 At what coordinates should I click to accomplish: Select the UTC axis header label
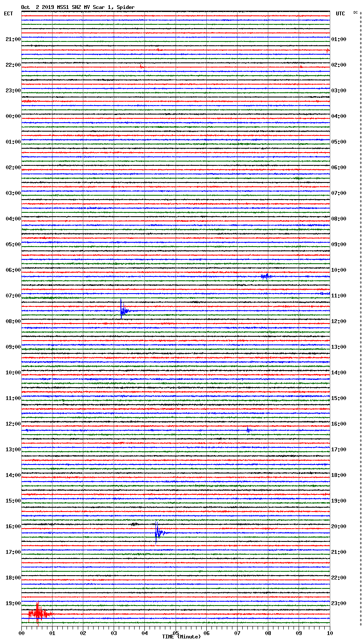340,14
